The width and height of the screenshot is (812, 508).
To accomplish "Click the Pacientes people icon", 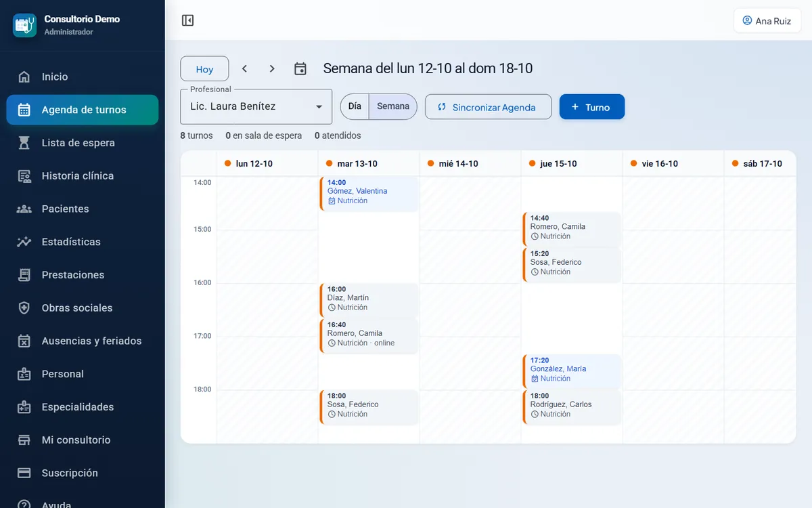I will point(24,209).
